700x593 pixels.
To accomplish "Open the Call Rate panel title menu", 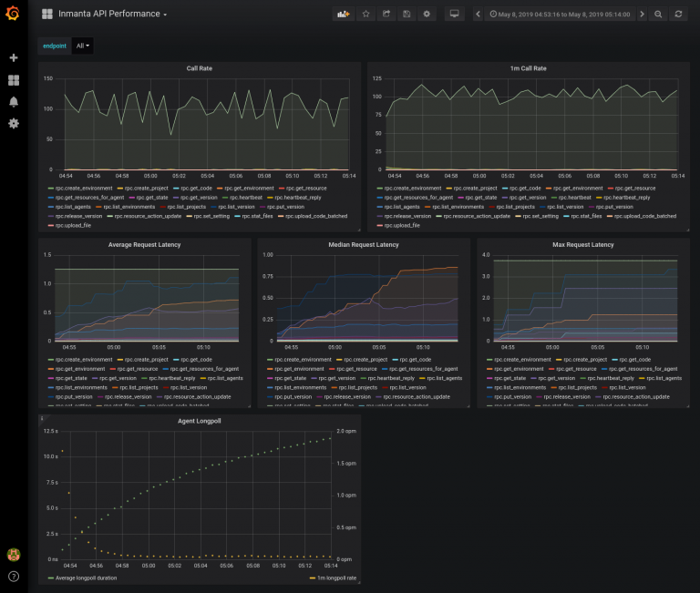I will (x=199, y=68).
